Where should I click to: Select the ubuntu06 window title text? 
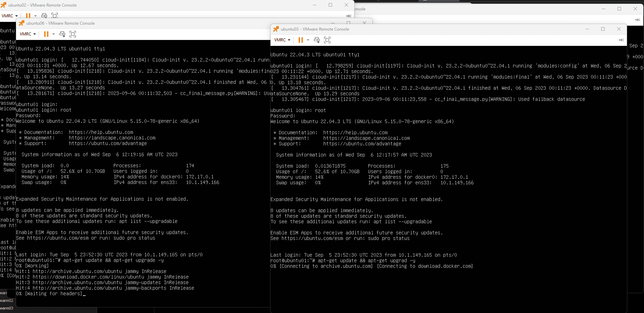61,23
